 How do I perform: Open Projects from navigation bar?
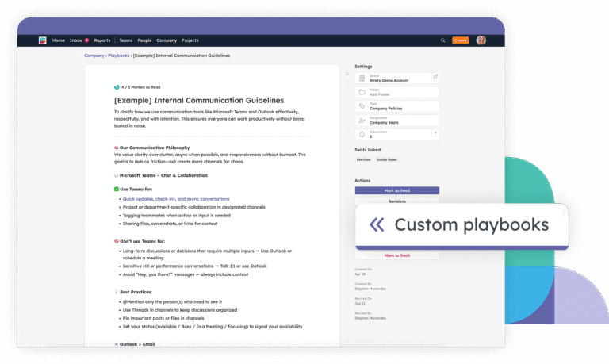[x=190, y=40]
